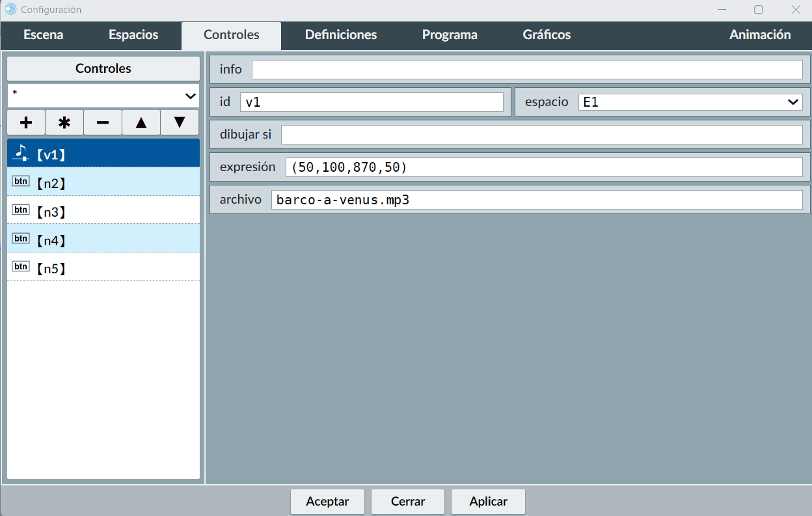Switch to the Escena tab
Viewport: 812px width, 516px height.
[44, 35]
